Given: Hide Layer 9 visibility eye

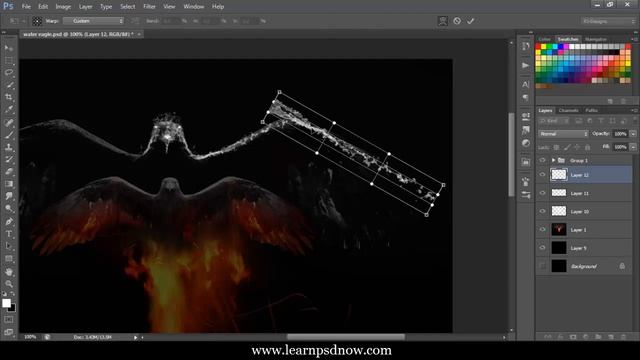Looking at the screenshot, I should (542, 248).
